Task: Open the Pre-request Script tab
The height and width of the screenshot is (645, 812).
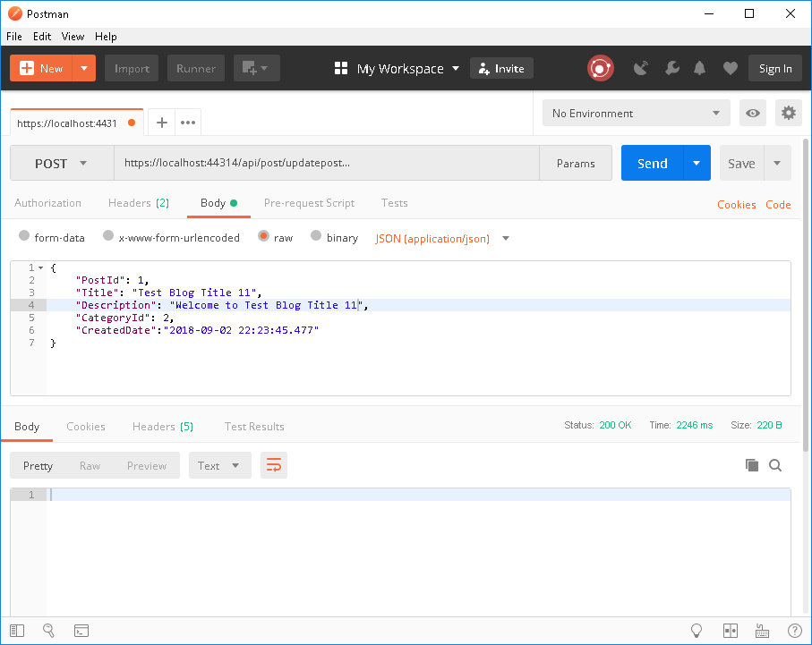Action: [309, 203]
